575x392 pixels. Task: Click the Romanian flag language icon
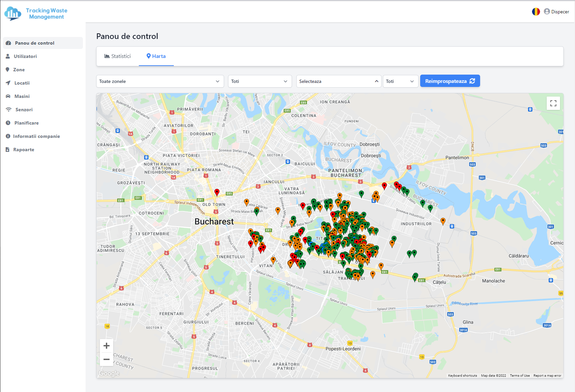click(x=536, y=12)
